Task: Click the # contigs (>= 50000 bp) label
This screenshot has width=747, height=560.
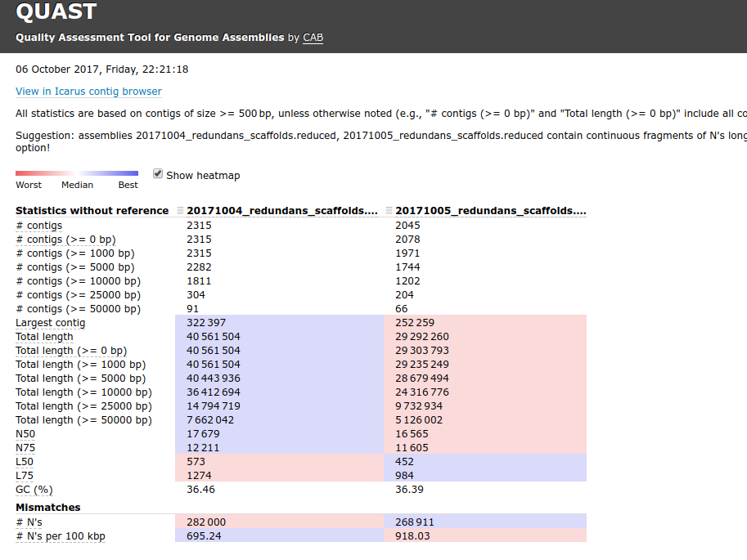Action: [78, 309]
